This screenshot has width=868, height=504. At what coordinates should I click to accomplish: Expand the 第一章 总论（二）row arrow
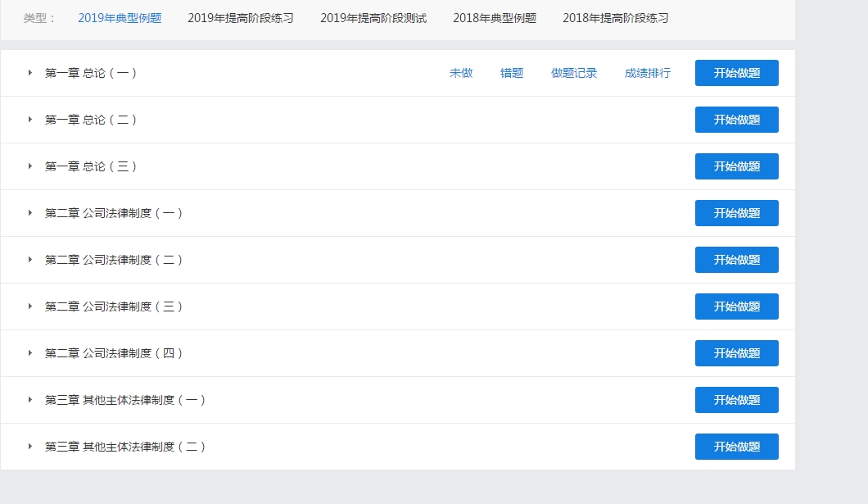click(30, 120)
